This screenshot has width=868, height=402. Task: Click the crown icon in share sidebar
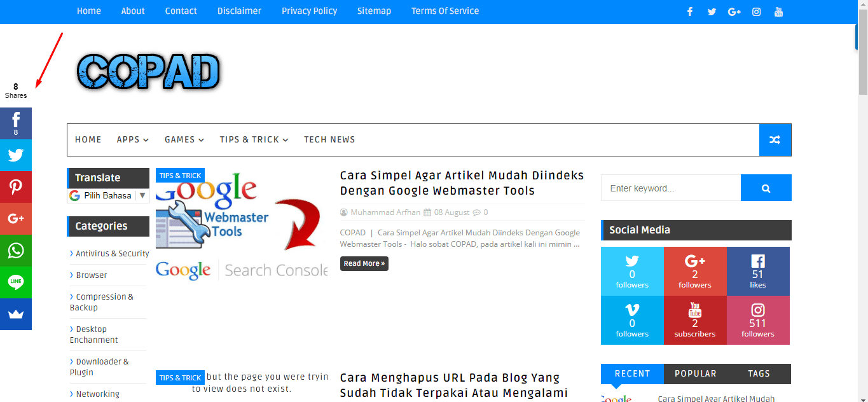pos(16,314)
